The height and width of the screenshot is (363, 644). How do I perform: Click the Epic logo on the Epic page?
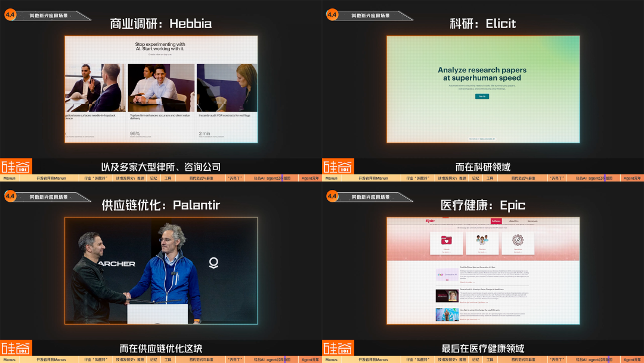[x=430, y=221]
